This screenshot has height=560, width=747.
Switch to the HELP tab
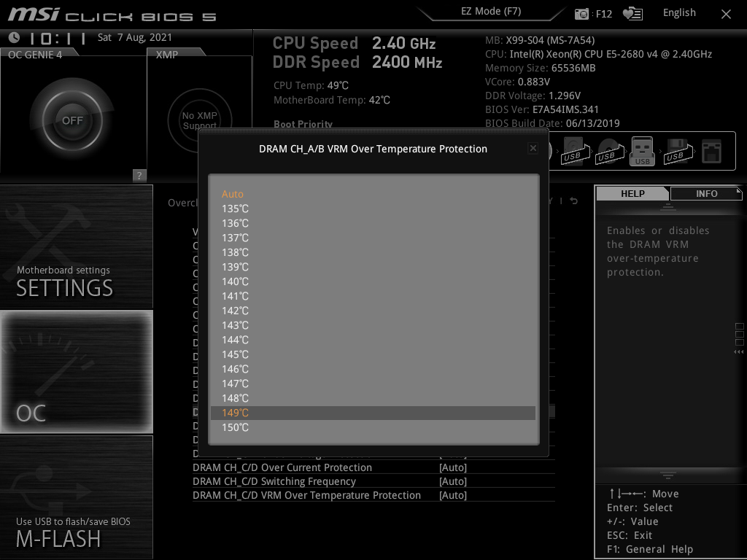[632, 194]
